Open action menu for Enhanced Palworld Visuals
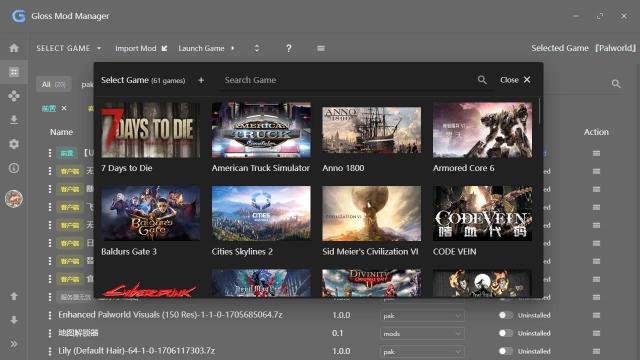The image size is (640, 360). [x=596, y=316]
